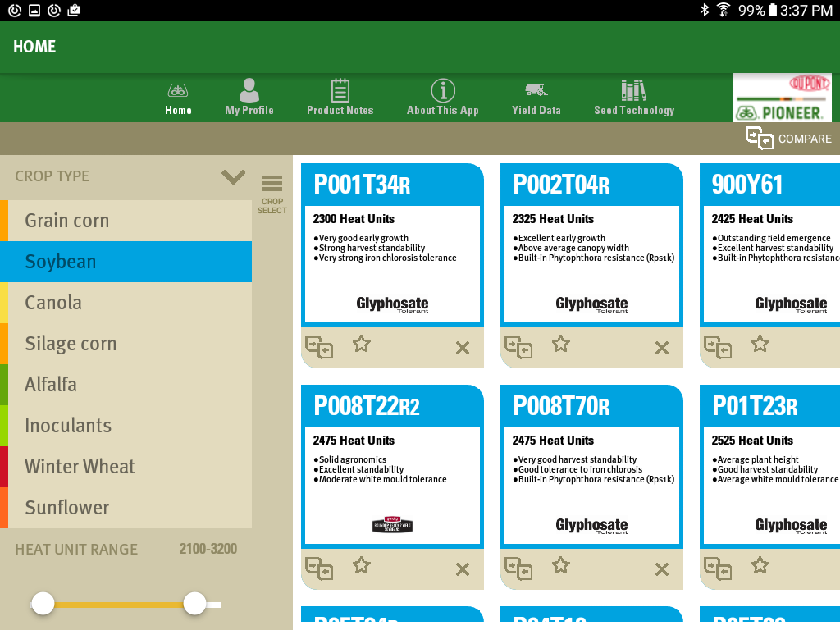Viewport: 840px width, 630px height.
Task: Select Winter Wheat crop type
Action: [x=126, y=467]
